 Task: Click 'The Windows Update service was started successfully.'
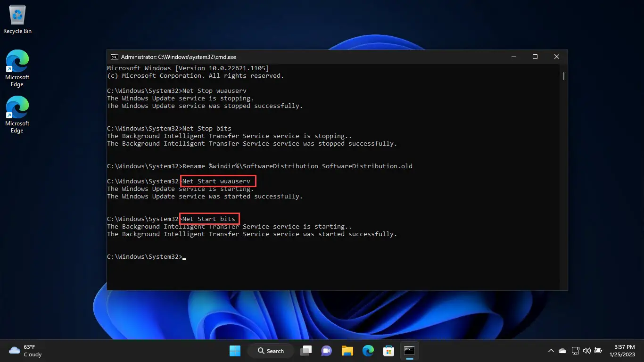[x=205, y=197]
